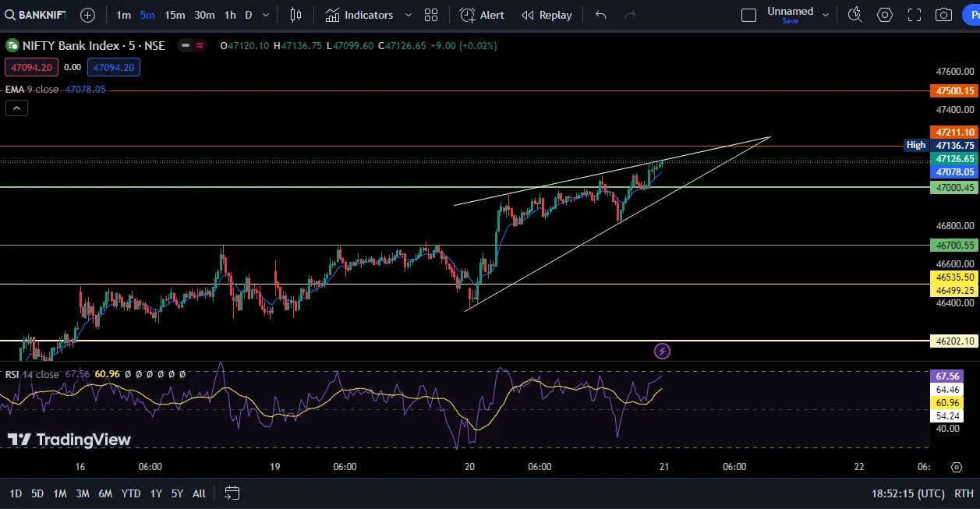980x509 pixels.
Task: Click the yellow 46499.25 price label
Action: tap(955, 290)
